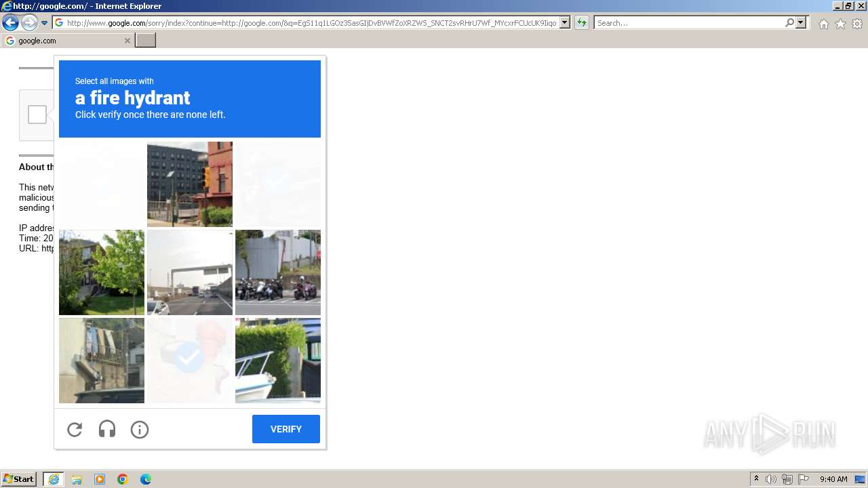Open a new blank tab

point(146,41)
